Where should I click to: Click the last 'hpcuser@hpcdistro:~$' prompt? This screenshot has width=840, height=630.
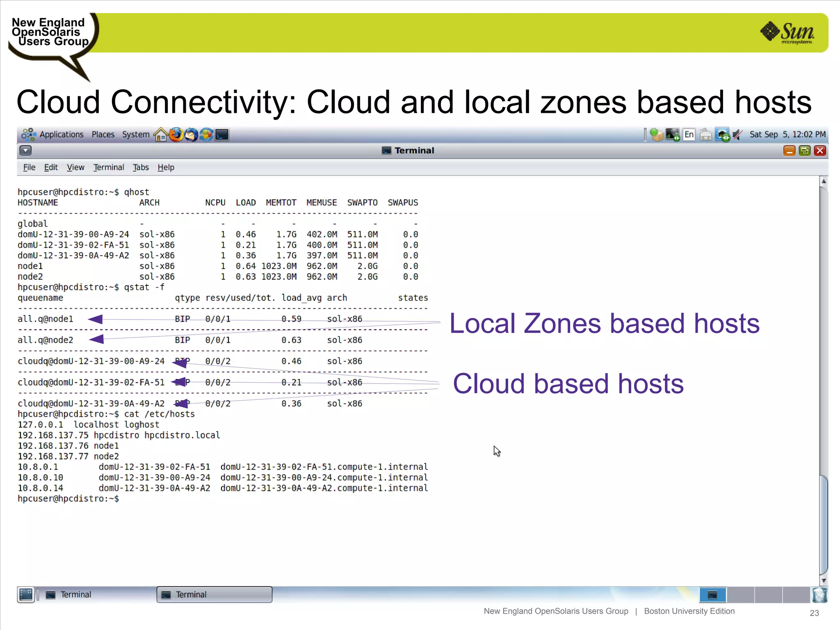point(68,499)
